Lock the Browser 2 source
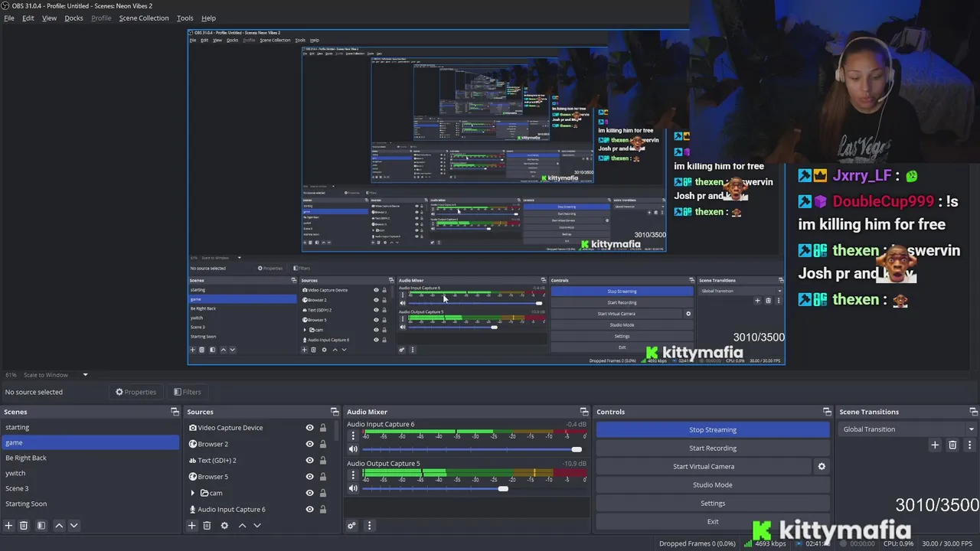This screenshot has width=980, height=551. click(x=323, y=444)
